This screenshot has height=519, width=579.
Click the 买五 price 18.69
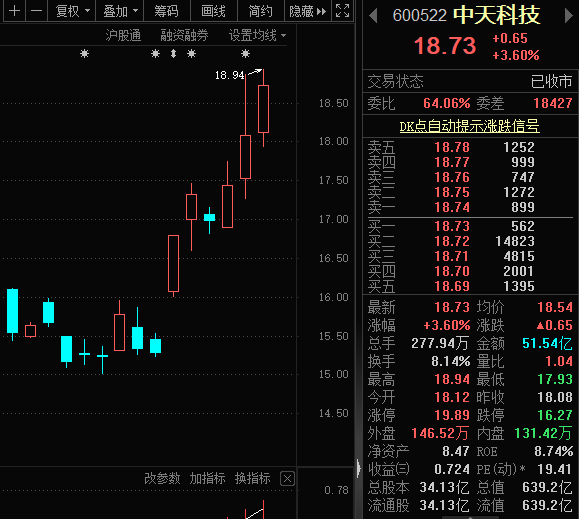(x=452, y=286)
